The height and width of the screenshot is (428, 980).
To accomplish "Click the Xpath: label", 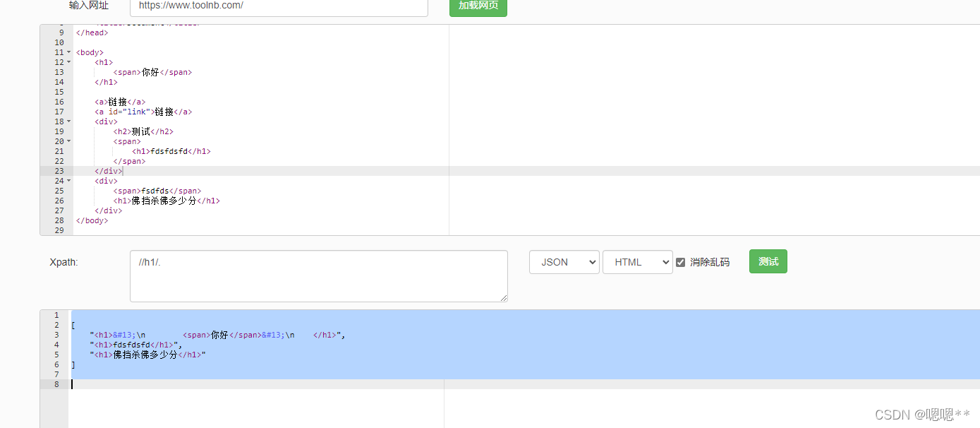I will coord(63,262).
